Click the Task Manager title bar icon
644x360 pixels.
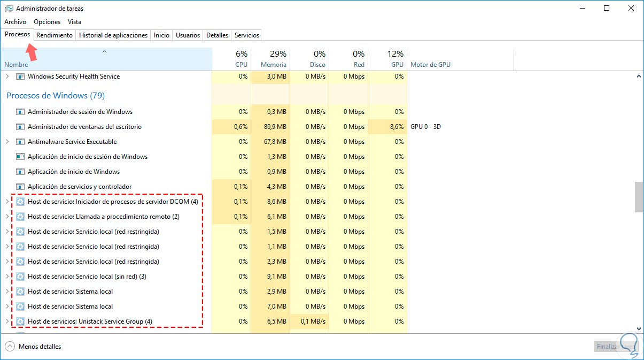coord(9,9)
